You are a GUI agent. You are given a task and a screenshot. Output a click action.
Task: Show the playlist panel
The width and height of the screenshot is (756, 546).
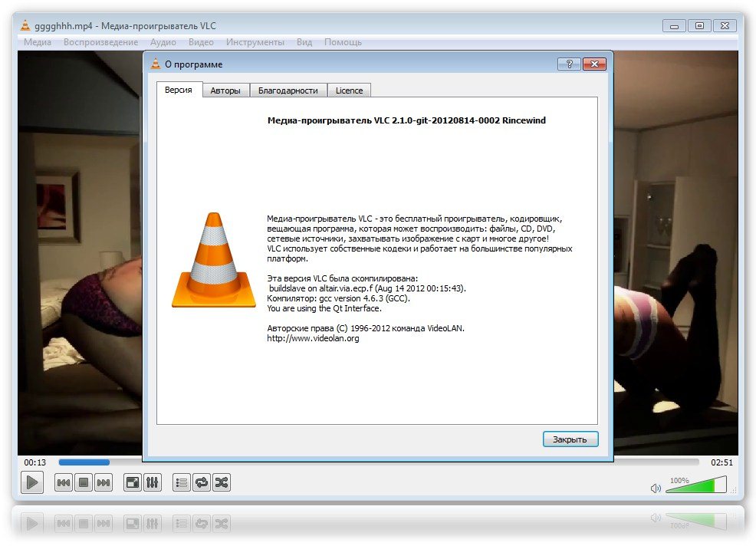182,482
